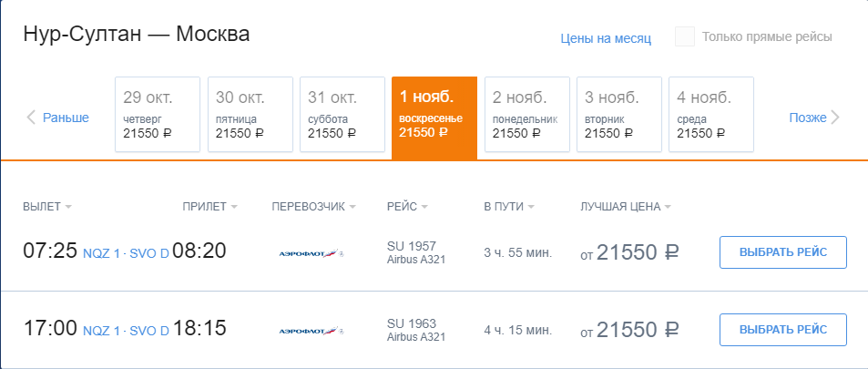868x369 pixels.
Task: Click the left arrow next to Раньше
Action: point(31,118)
